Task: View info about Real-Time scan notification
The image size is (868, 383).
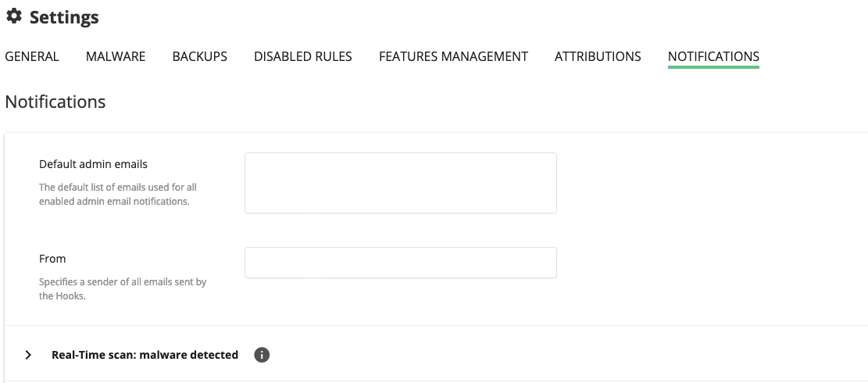Action: point(262,355)
